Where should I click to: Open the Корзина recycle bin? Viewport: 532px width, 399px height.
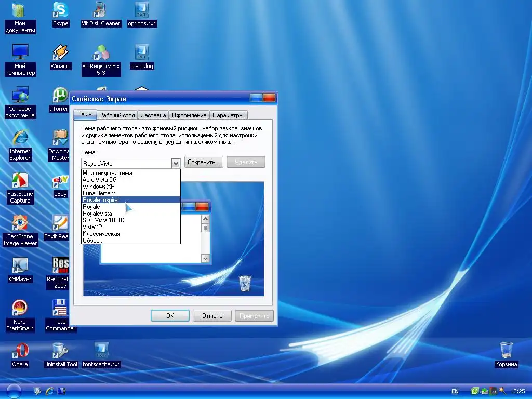506,355
